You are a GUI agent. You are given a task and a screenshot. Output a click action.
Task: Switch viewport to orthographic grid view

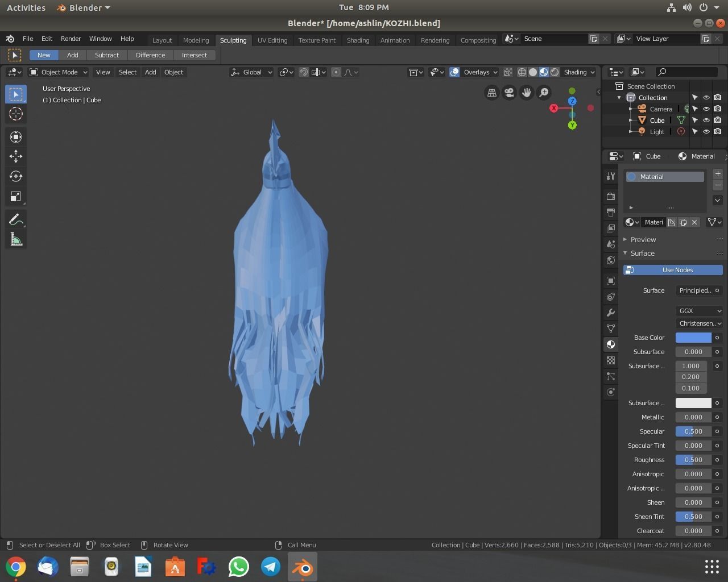tap(492, 93)
